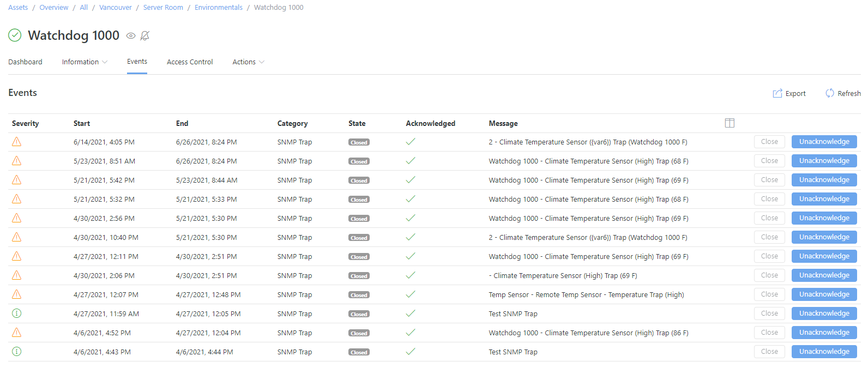Sort by the Severity column header
Screen dimensions: 868x368
pyautogui.click(x=26, y=124)
